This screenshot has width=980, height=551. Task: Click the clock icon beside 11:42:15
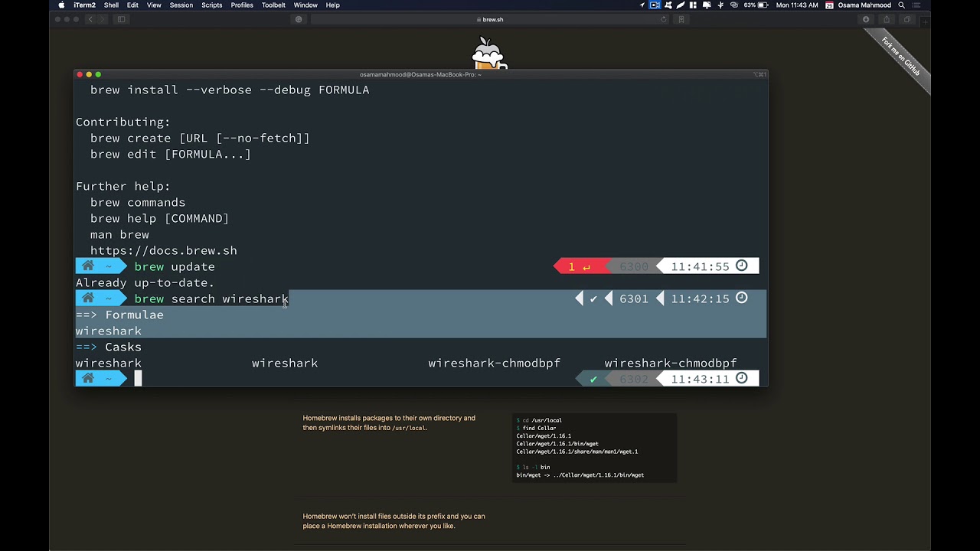pos(741,298)
